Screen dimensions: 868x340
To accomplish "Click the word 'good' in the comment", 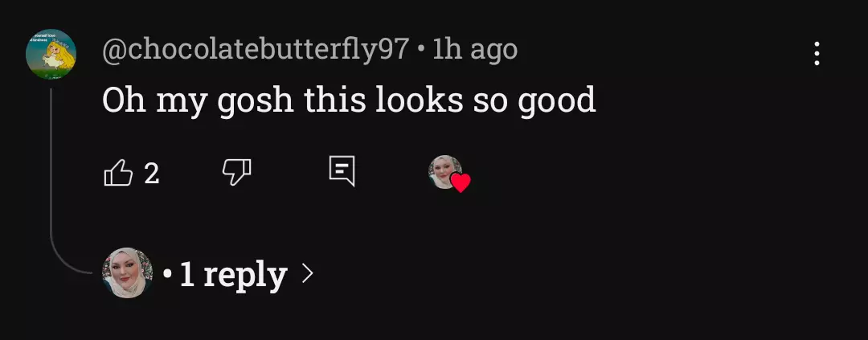I will (557, 100).
